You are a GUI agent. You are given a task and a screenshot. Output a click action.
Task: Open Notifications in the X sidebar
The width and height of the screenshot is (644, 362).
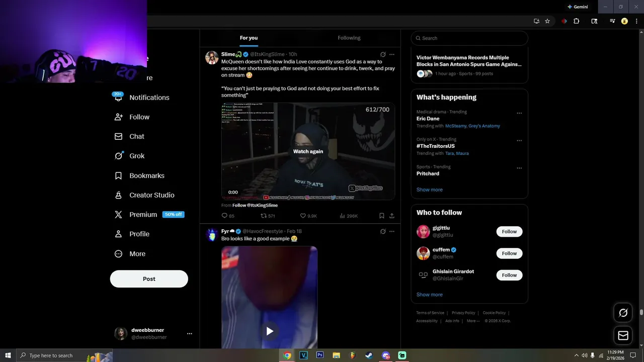(142, 98)
